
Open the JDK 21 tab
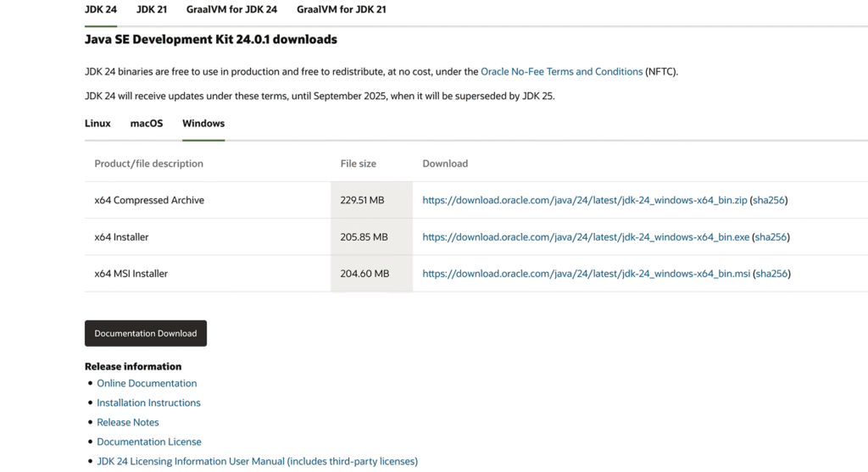coord(152,9)
